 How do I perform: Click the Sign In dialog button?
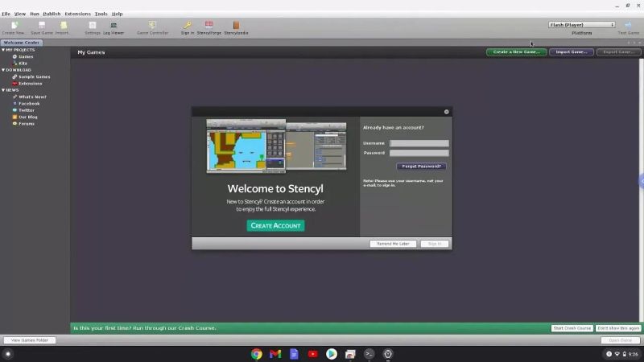[435, 244]
